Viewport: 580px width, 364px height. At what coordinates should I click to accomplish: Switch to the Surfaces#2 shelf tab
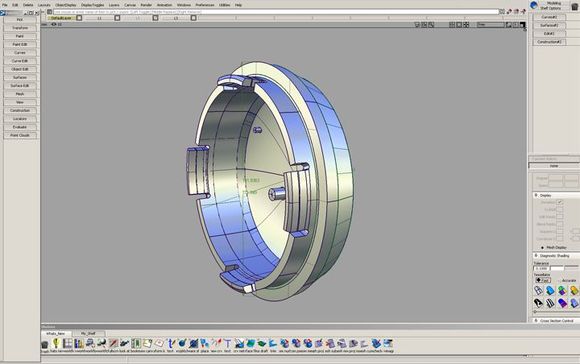549,25
